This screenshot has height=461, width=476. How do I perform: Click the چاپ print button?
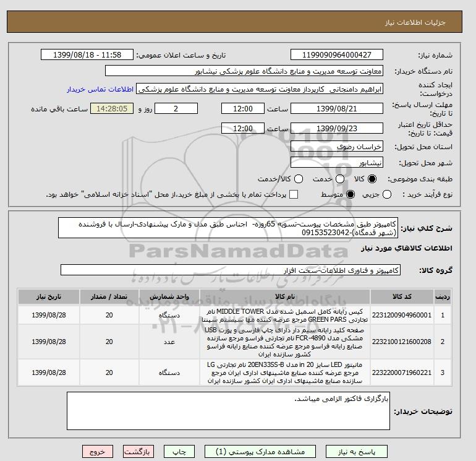(179, 452)
